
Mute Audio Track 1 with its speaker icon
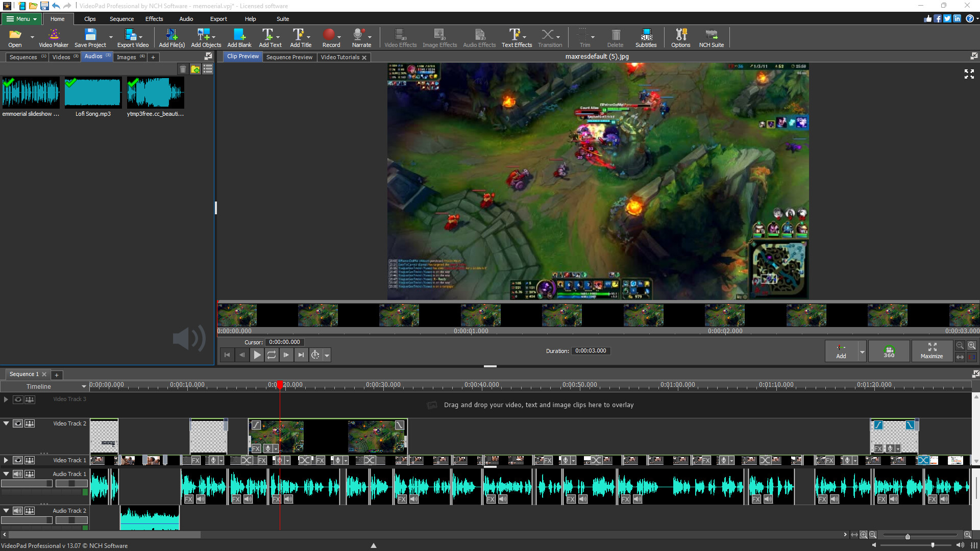[18, 473]
